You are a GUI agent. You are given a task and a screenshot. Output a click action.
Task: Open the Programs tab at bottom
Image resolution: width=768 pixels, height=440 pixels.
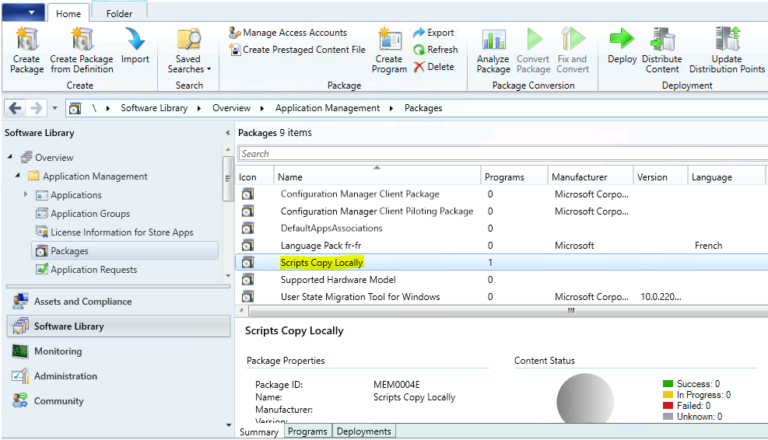point(308,431)
